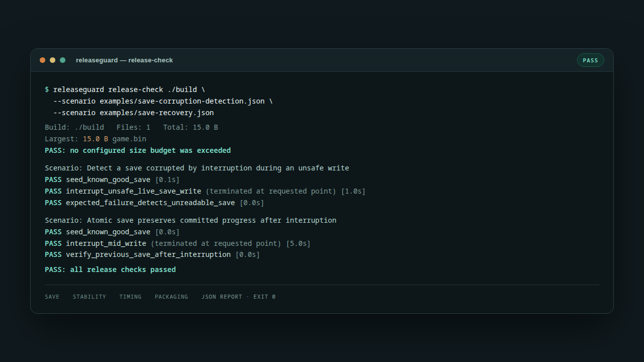Viewport: 644px width, 362px height.
Task: Click the 'JSON REPORT · EXIT 0' footer text
Action: tap(238, 297)
